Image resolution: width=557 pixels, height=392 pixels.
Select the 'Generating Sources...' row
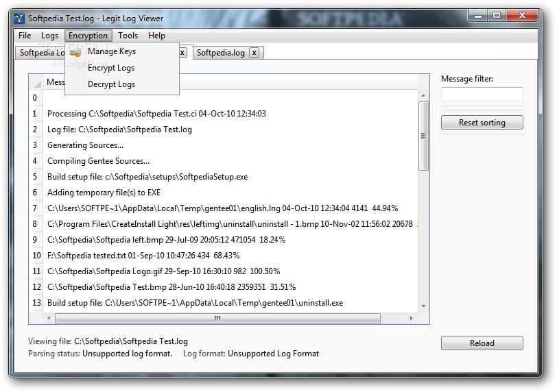pyautogui.click(x=230, y=145)
